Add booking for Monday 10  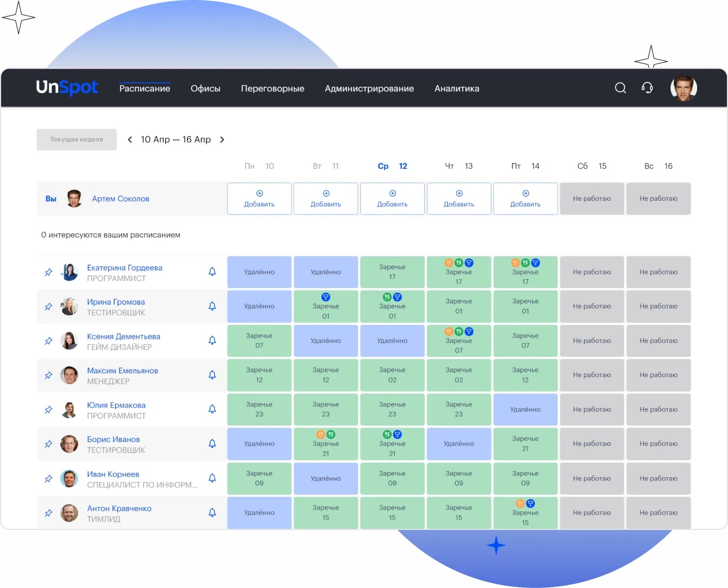(x=259, y=199)
